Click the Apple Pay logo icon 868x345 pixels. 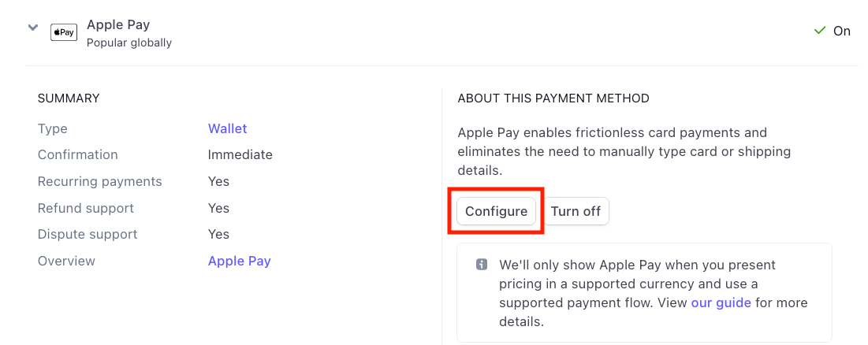tap(64, 32)
